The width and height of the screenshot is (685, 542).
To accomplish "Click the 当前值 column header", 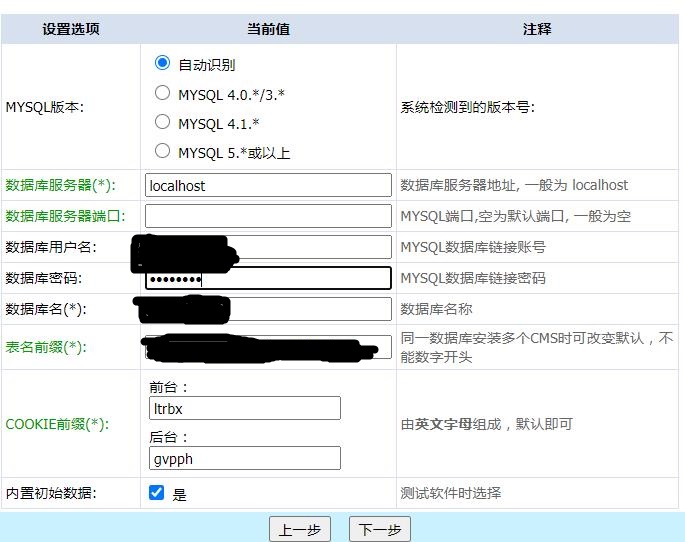I will click(268, 29).
